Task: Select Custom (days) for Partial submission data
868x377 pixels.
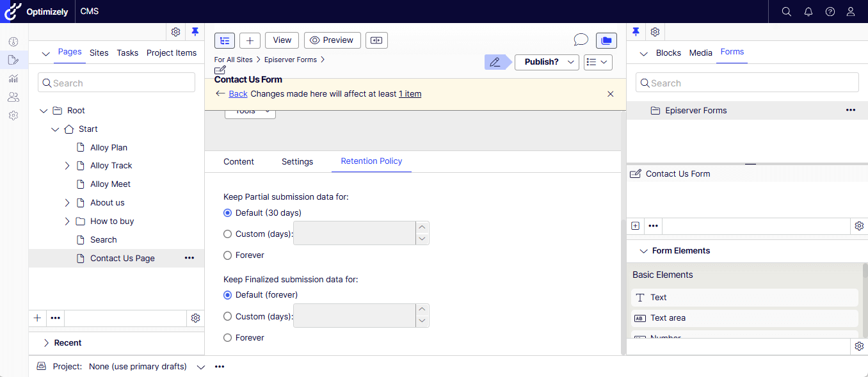Action: coord(228,234)
